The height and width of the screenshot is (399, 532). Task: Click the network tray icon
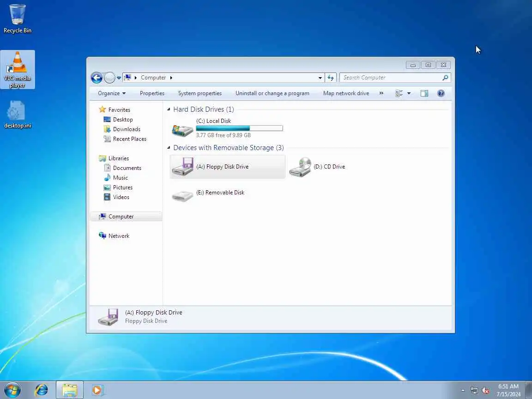pyautogui.click(x=474, y=391)
